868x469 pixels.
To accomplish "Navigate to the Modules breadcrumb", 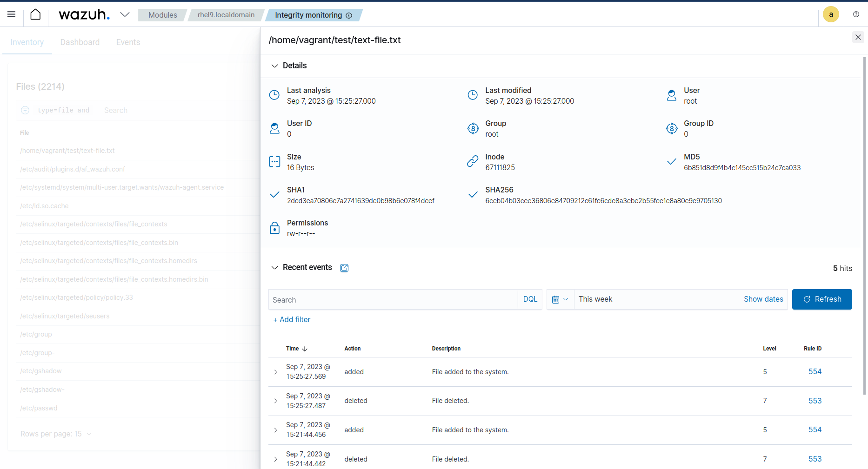I will [162, 15].
